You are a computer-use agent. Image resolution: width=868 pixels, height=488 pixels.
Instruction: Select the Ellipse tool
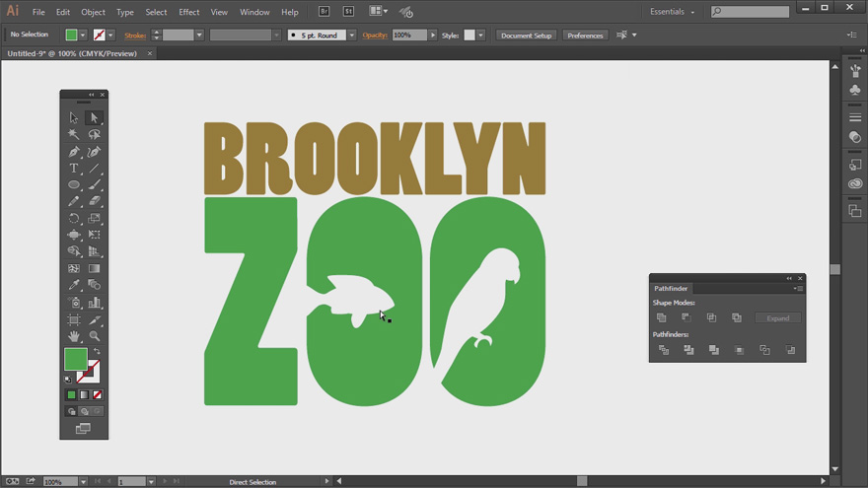tap(74, 184)
